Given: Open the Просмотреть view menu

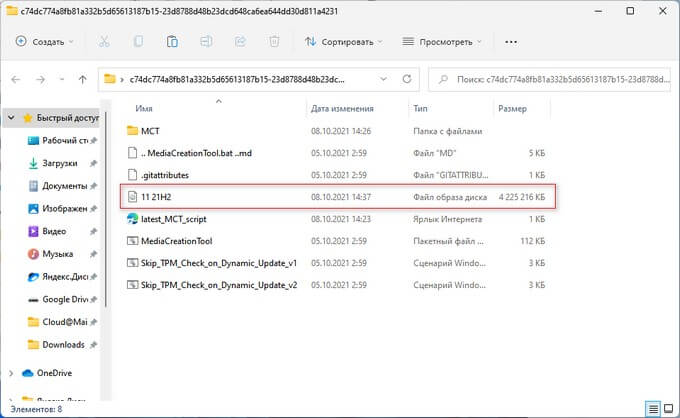Looking at the screenshot, I should [442, 42].
